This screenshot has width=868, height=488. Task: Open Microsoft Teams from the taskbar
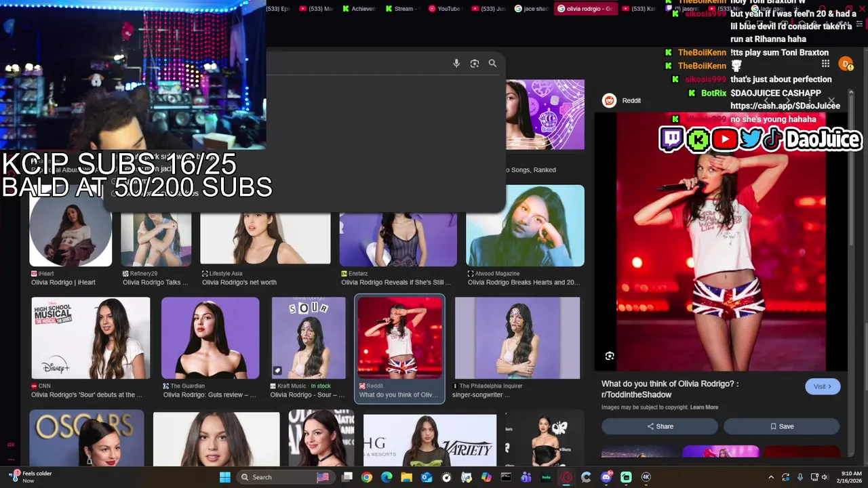coord(526,477)
